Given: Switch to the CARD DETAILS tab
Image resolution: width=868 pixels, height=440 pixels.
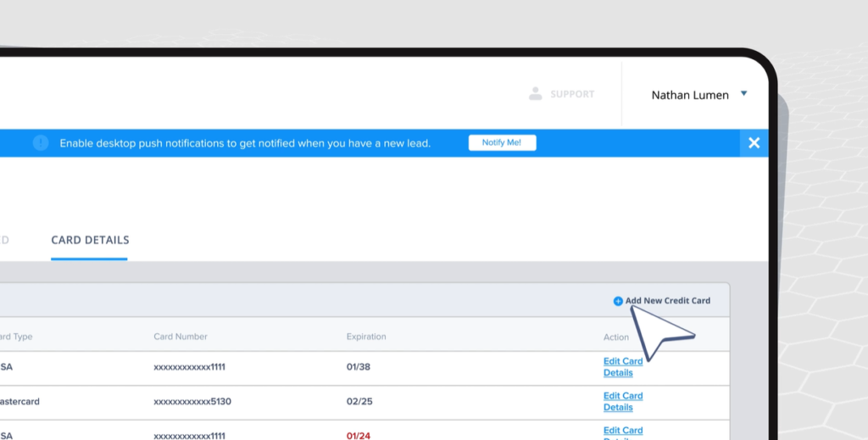Looking at the screenshot, I should (x=90, y=240).
